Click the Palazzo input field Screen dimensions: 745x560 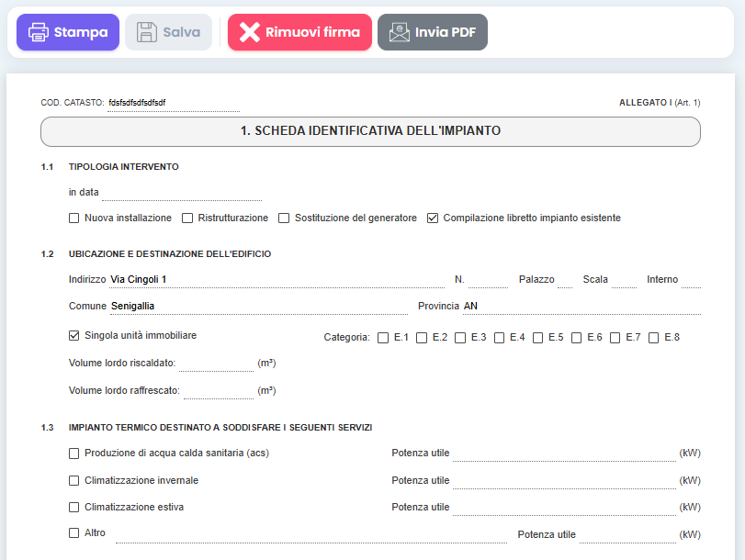(x=565, y=280)
